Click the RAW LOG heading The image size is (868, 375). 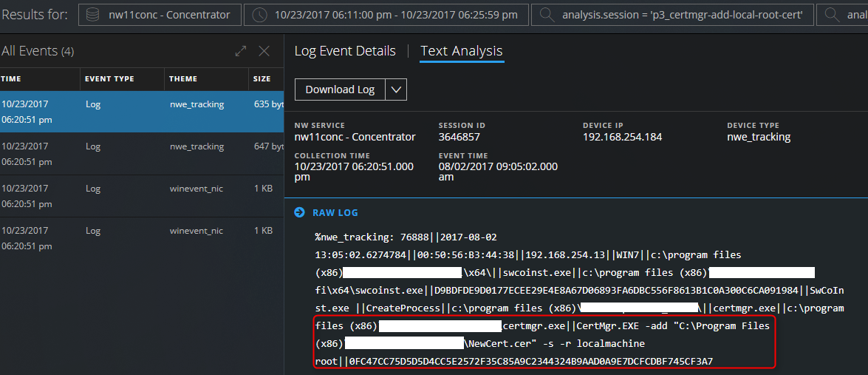point(335,213)
